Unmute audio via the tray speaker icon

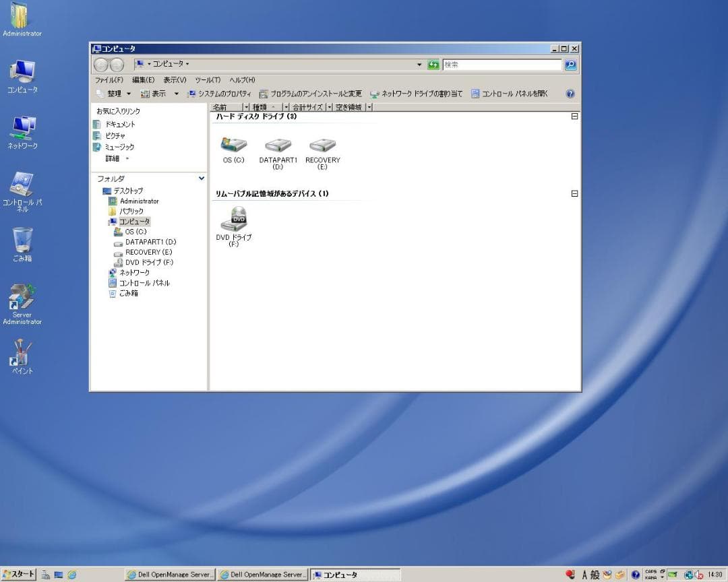coord(698,575)
